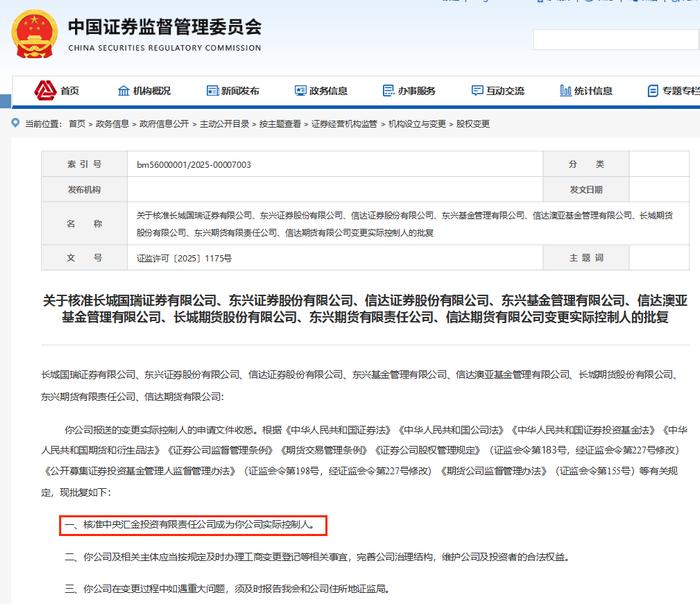
Task: Go to 政府信息公开 in the breadcrumb
Action: (x=164, y=124)
